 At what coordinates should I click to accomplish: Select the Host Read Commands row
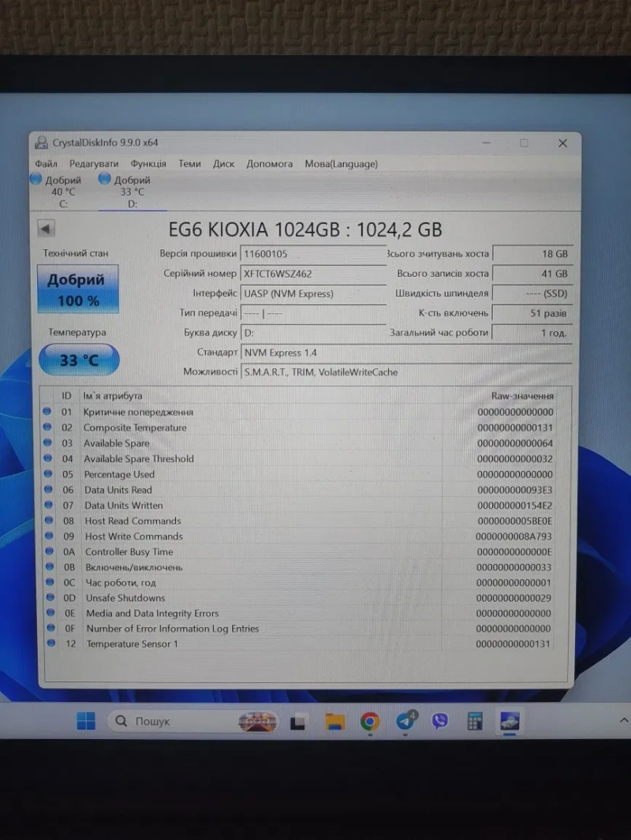pos(299,521)
